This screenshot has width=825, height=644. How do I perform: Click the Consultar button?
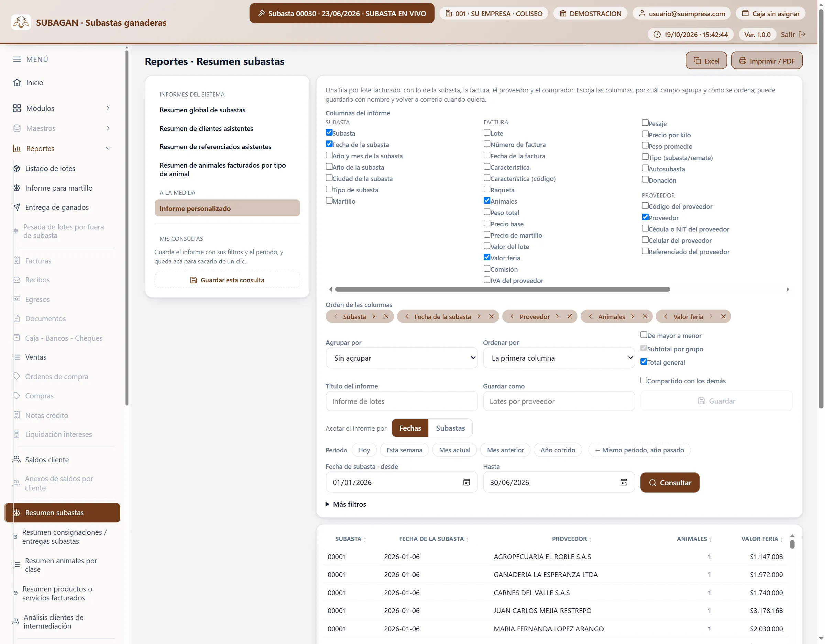pyautogui.click(x=670, y=483)
